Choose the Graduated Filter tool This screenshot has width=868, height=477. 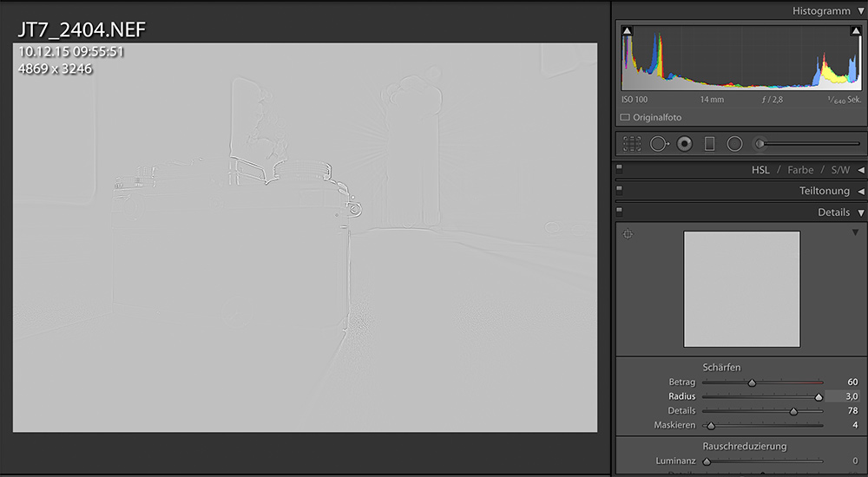coord(709,144)
